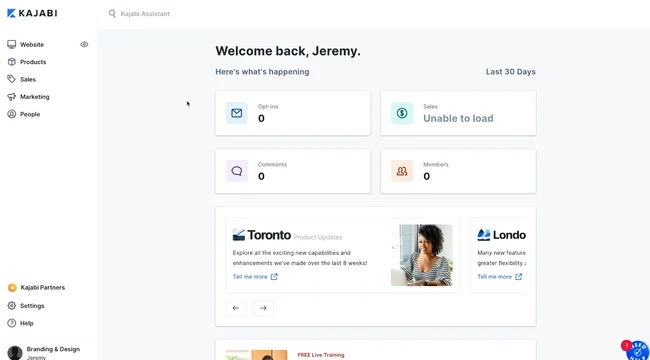Open the People section
Viewport: 650px width, 360px height.
tap(30, 114)
